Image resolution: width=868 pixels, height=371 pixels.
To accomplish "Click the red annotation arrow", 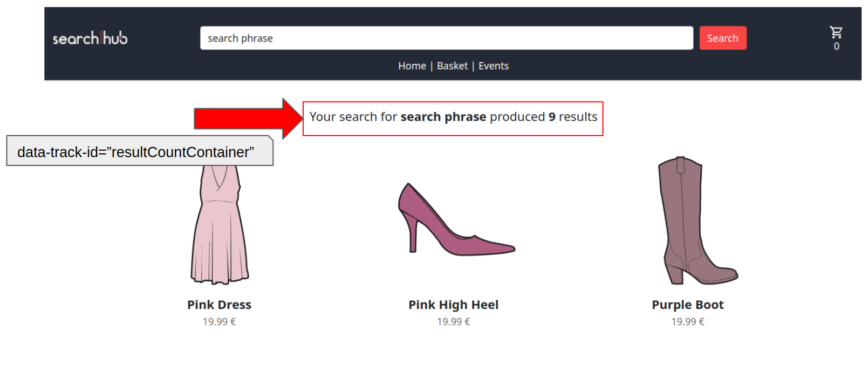I will click(248, 118).
